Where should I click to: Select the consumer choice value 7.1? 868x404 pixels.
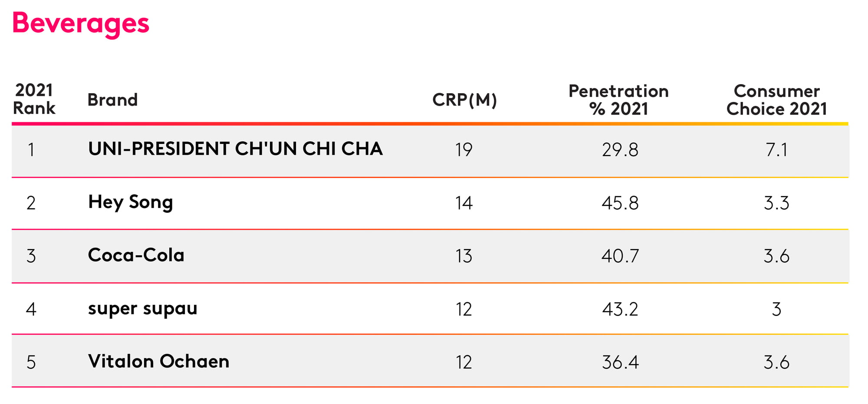coord(776,150)
